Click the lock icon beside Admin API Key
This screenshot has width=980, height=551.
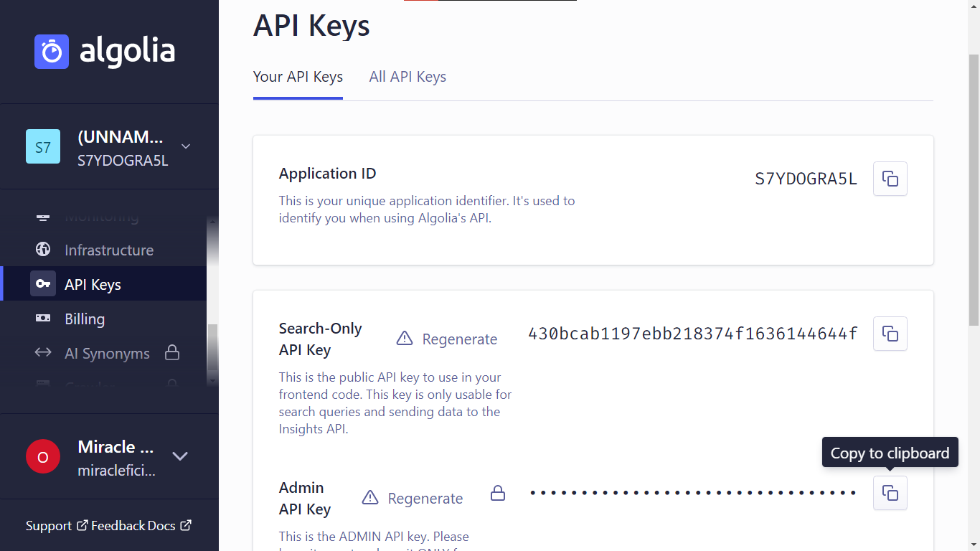point(498,494)
